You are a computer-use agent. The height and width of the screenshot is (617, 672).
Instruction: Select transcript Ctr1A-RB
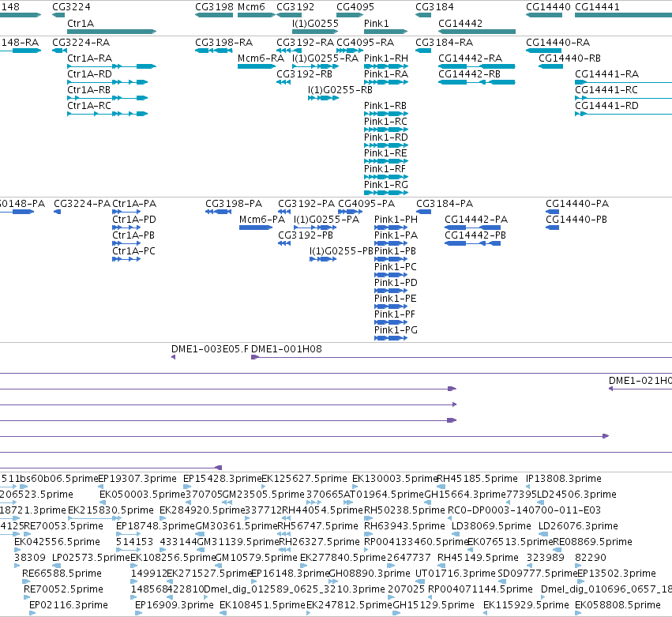(x=107, y=98)
